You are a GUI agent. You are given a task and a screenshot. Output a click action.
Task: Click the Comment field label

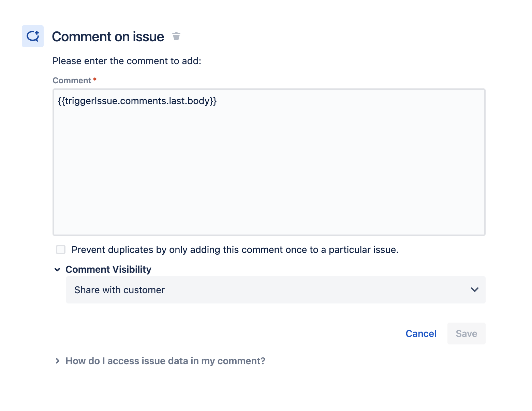click(72, 81)
